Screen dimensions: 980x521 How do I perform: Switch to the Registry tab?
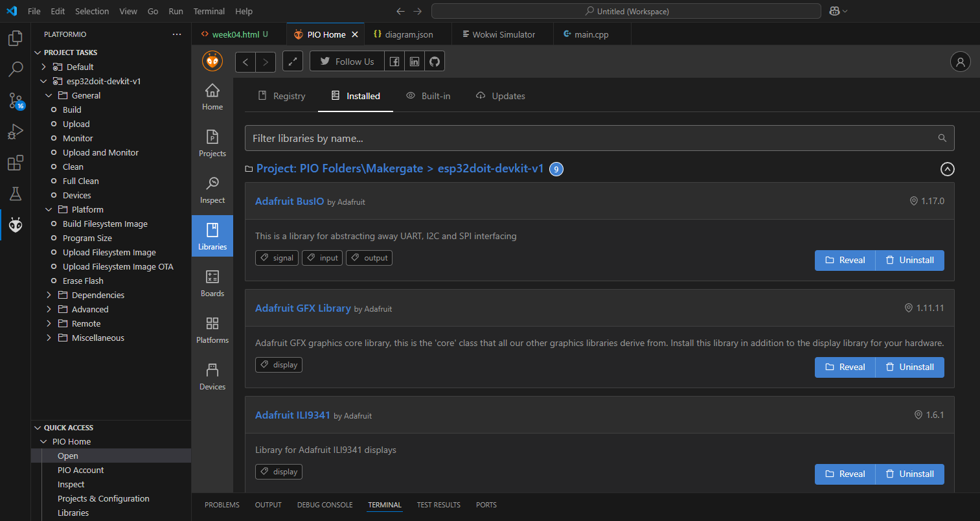click(x=282, y=96)
